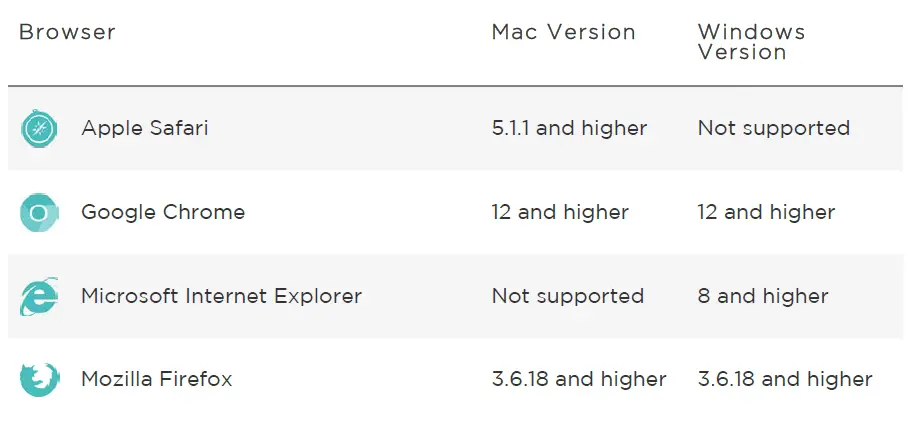Click the Google Chrome browser name
The height and width of the screenshot is (447, 917).
[x=163, y=212]
